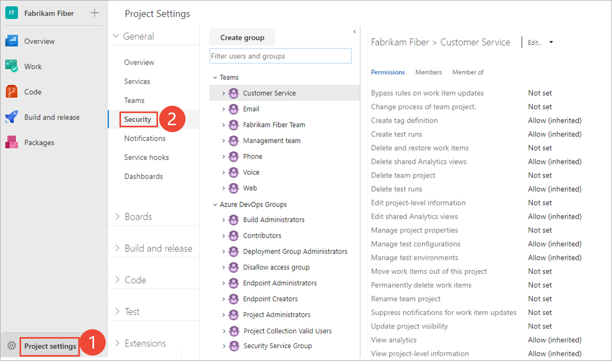612x364 pixels.
Task: Click the plus icon beside Fabrikam Fiber
Action: pos(95,13)
